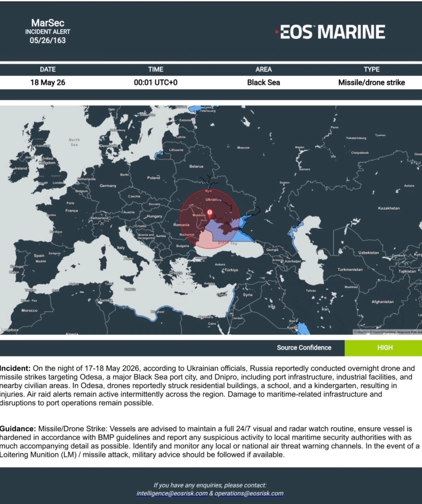Screen dimensions: 422x504
Task: Click the 'Romania' map label
Action: point(181,225)
